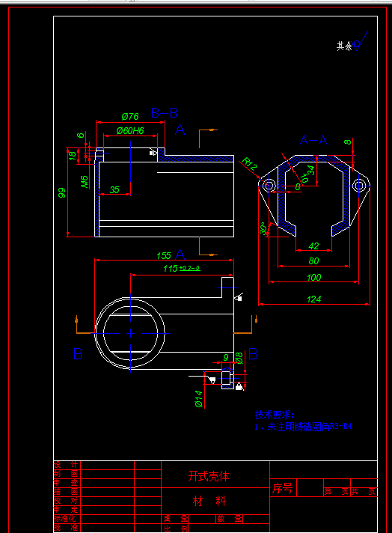Click the surface finish symbol beside Ø8 hole
Screen dimensions: 392x533
pyautogui.click(x=239, y=386)
